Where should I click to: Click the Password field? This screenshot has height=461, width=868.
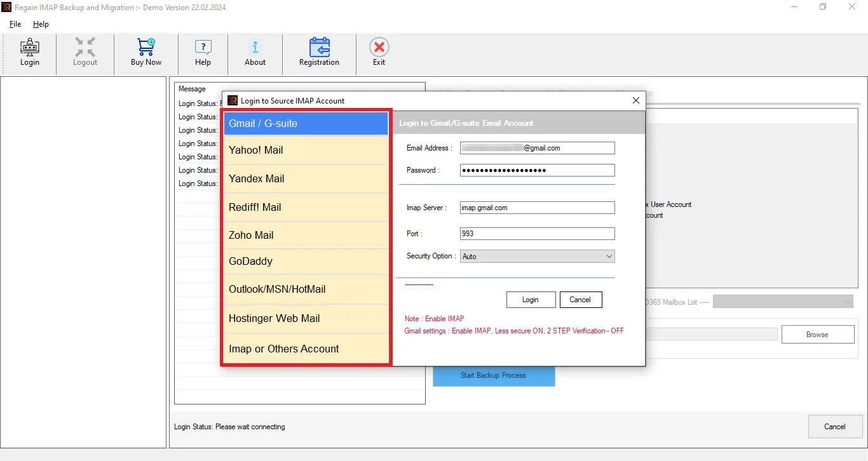[x=538, y=170]
